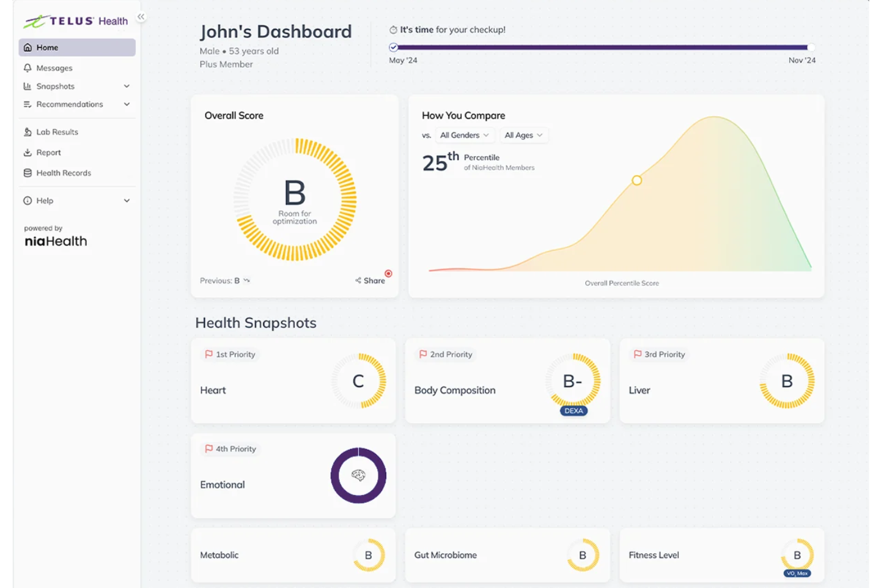The height and width of the screenshot is (588, 882).
Task: Click the 'Overall Percentile Score' label
Action: pyautogui.click(x=622, y=283)
